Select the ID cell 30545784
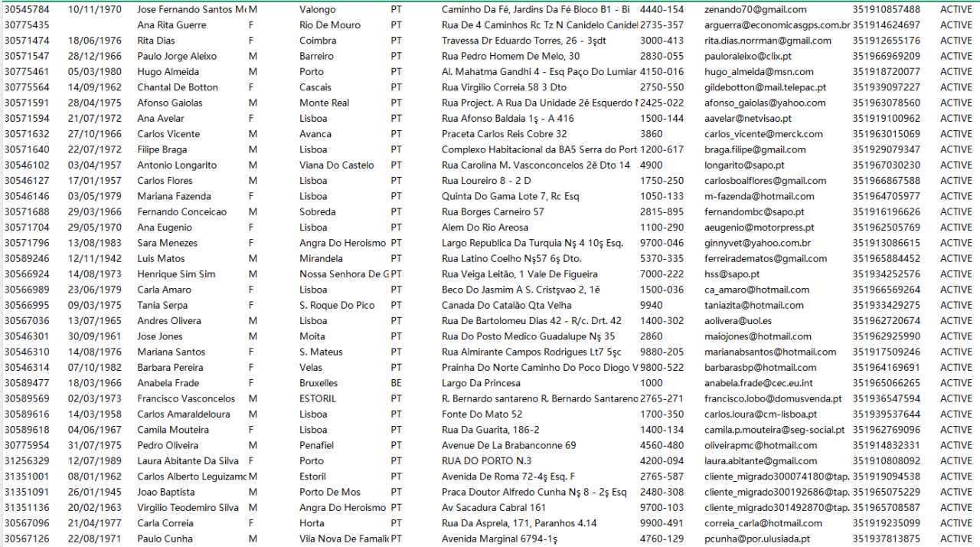Image resolution: width=980 pixels, height=547 pixels. (27, 10)
